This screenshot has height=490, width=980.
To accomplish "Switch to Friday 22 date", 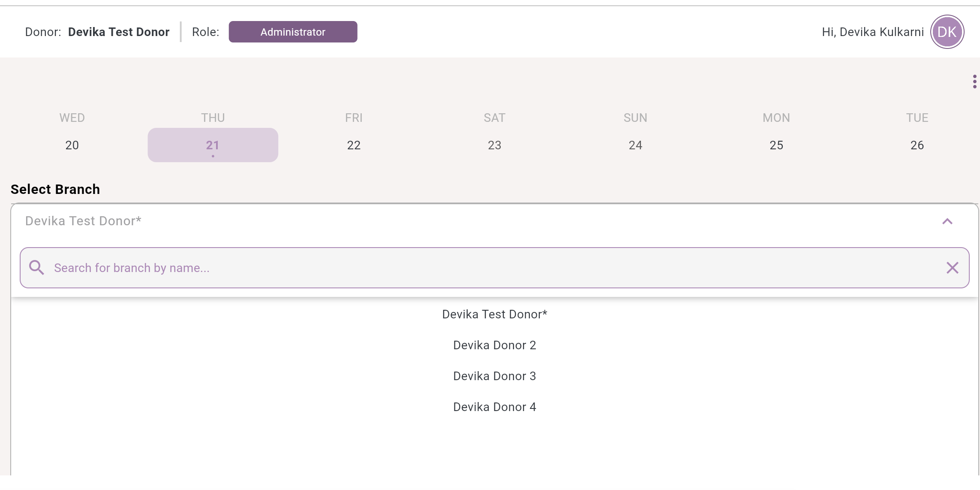I will tap(354, 145).
